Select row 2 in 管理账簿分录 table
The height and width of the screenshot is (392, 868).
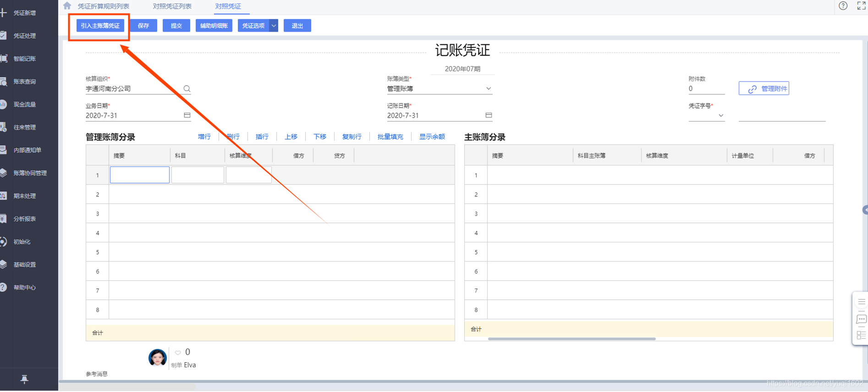270,195
